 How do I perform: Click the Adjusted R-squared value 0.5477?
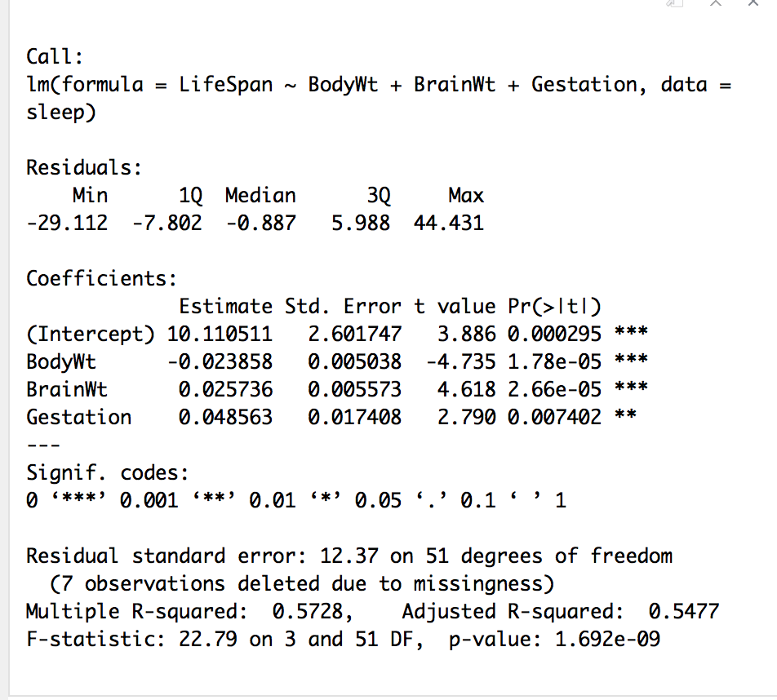click(x=683, y=612)
